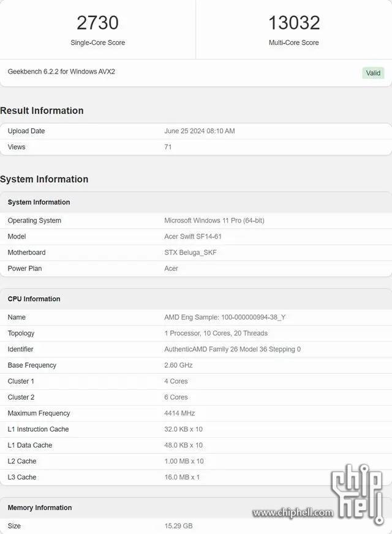The height and width of the screenshot is (534, 392).
Task: Click the Single-Core Score label
Action: [x=97, y=42]
